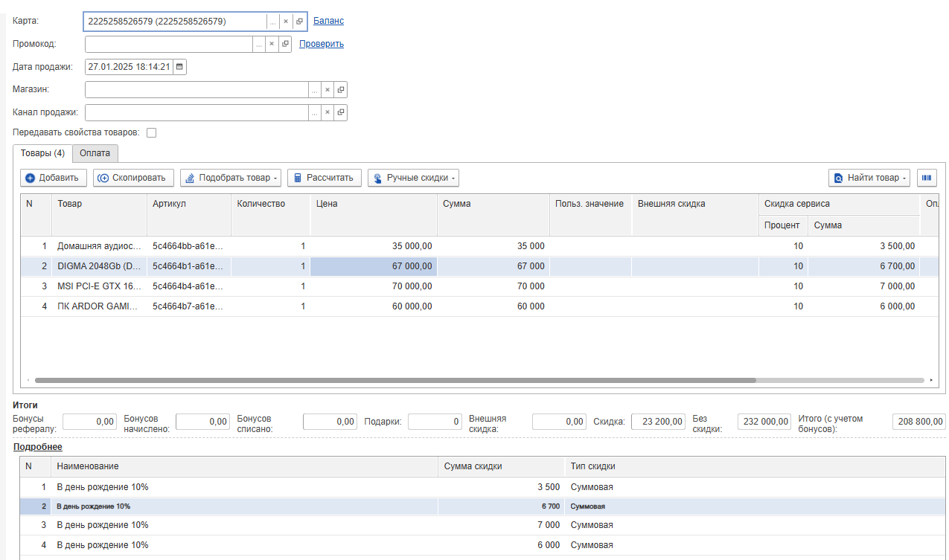Click the Скидка сервиса column header

[x=840, y=205]
